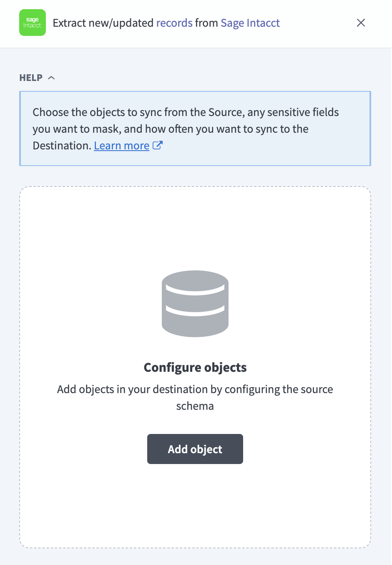Screen dimensions: 392x565
Task: Close the panel with the X icon
Action: pyautogui.click(x=361, y=23)
